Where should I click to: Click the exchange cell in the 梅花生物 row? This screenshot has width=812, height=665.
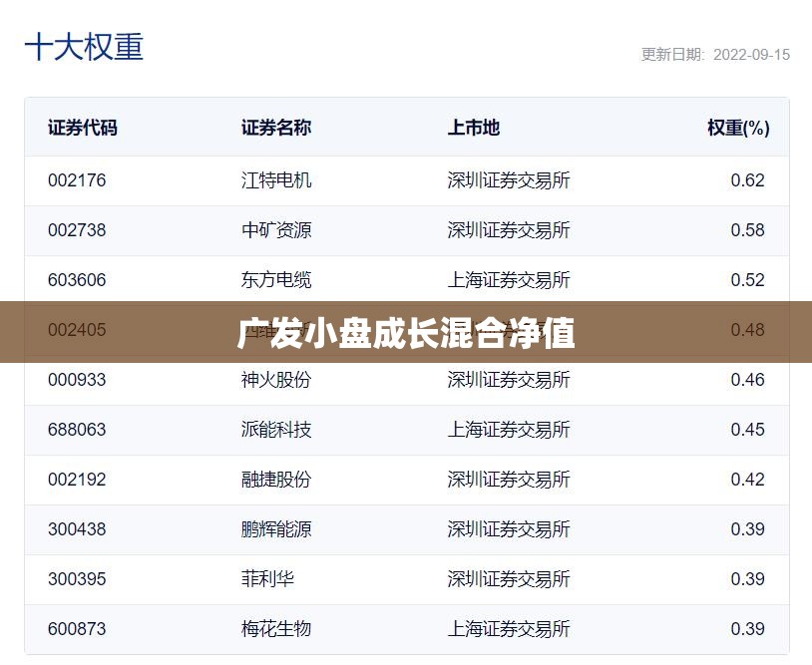tap(509, 629)
